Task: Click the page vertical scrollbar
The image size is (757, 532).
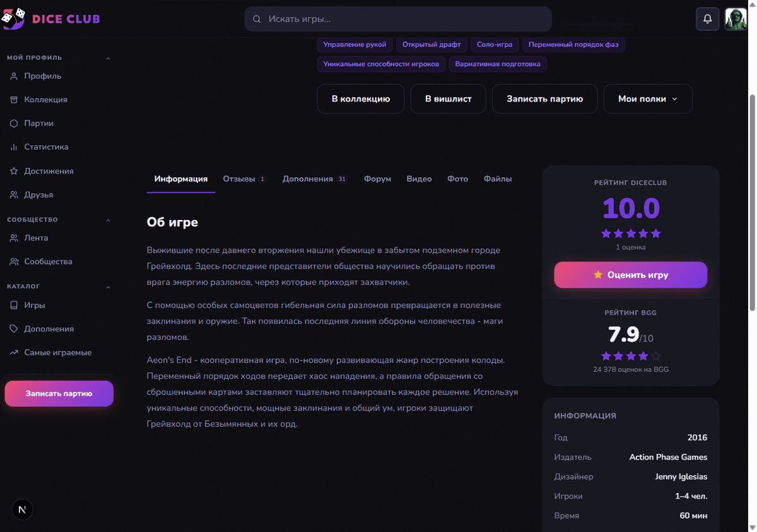Action: pyautogui.click(x=751, y=202)
